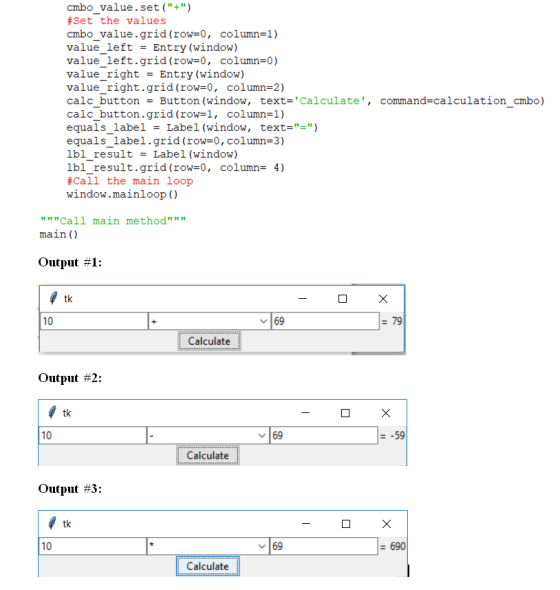560x590 pixels.
Task: Click the tk feather icon in Output #1 window
Action: click(x=53, y=298)
